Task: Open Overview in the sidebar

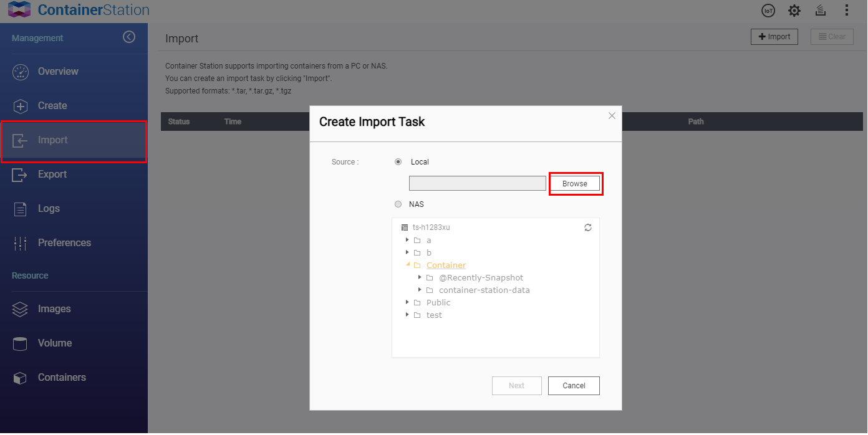Action: coord(58,72)
